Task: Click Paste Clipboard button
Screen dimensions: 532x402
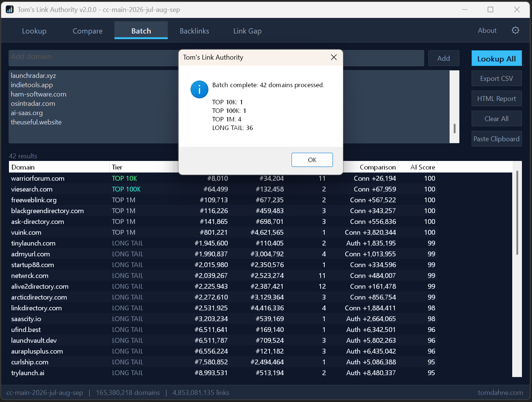Action: 497,139
